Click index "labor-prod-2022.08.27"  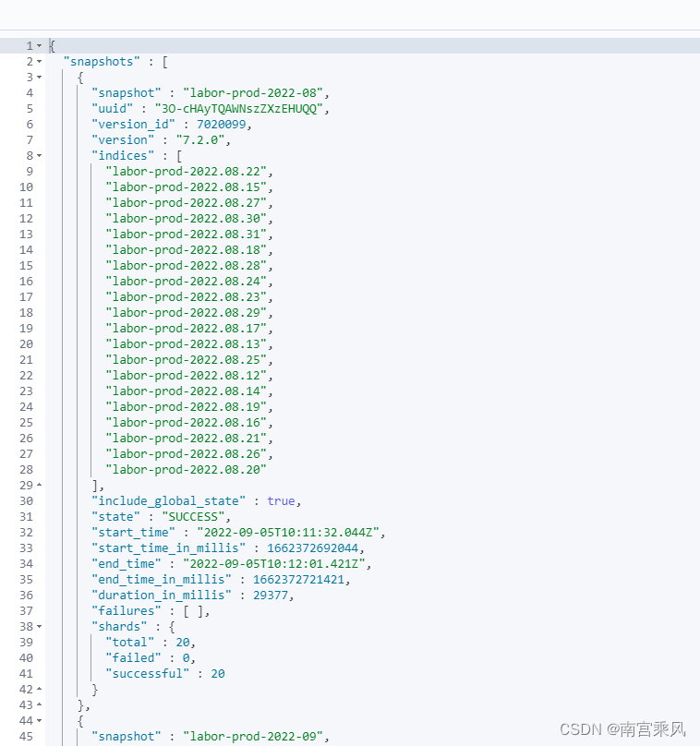[x=187, y=203]
